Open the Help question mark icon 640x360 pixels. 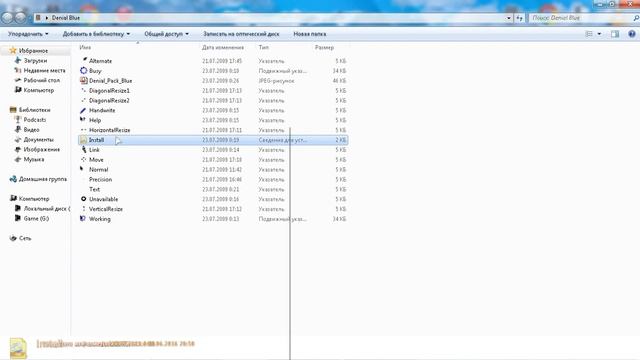(632, 34)
